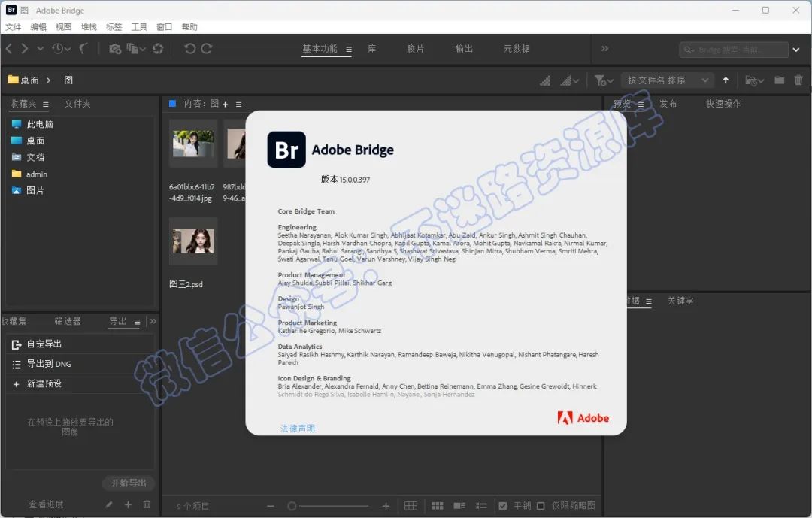The image size is (812, 518).
Task: Switch to the 筛选器 panel tab
Action: tap(68, 321)
